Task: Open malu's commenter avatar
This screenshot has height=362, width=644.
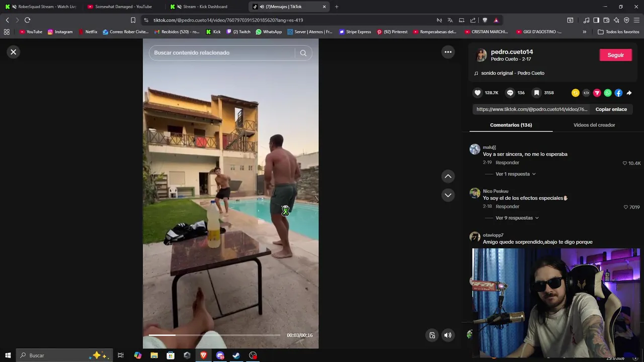Action: (x=475, y=149)
